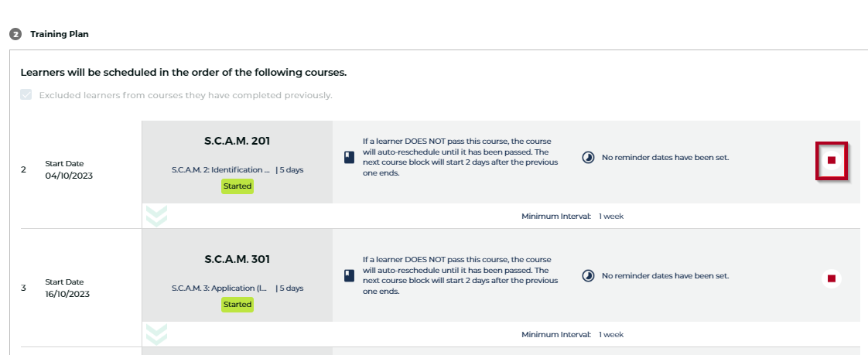
Task: Click the S.C.A.M. 201 course title
Action: coord(237,141)
